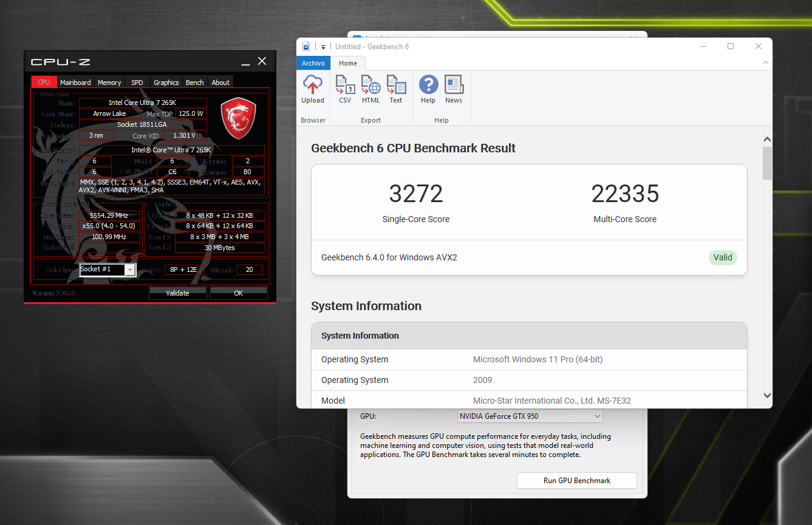Image resolution: width=812 pixels, height=525 pixels.
Task: Click the 100.99 MHz bus speed value
Action: click(109, 237)
